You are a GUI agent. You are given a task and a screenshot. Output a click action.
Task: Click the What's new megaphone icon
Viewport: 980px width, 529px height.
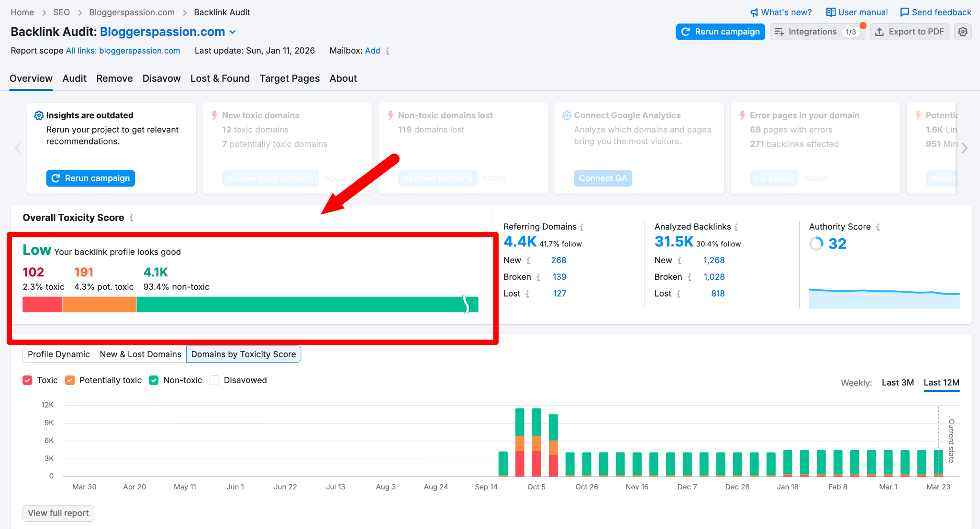point(754,12)
